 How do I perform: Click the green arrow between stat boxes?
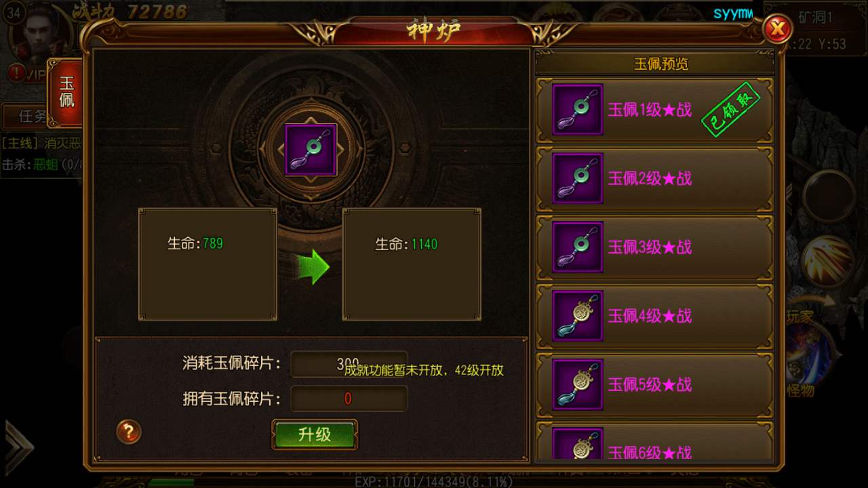point(313,266)
